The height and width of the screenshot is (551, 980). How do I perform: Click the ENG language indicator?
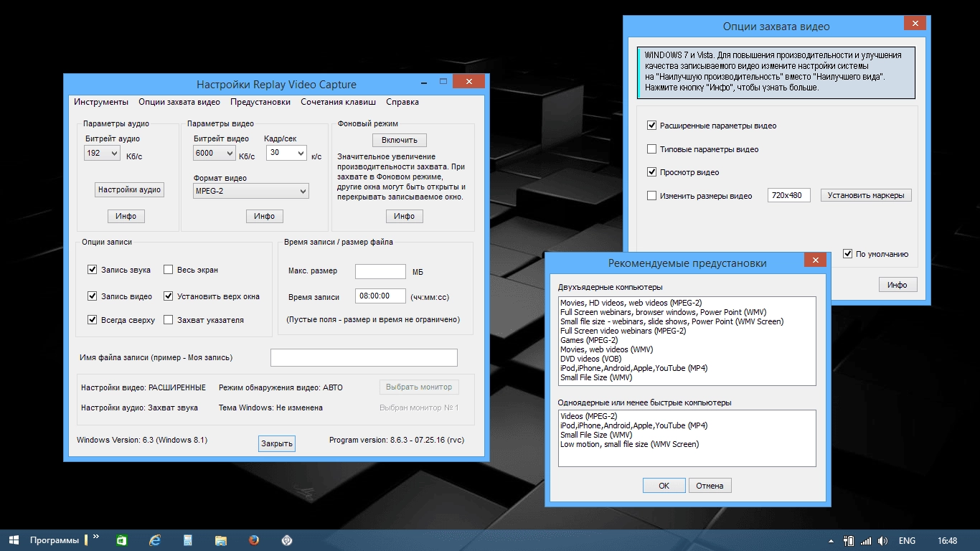coord(907,540)
